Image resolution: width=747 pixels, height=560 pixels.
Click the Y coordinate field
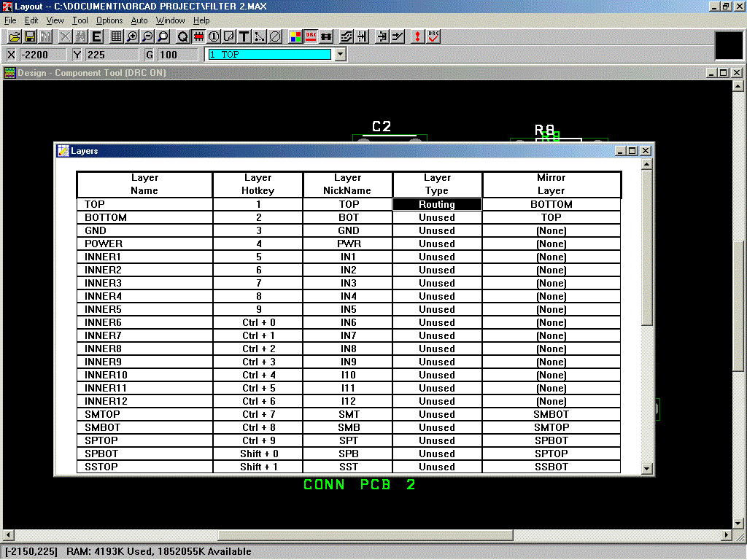[x=112, y=55]
